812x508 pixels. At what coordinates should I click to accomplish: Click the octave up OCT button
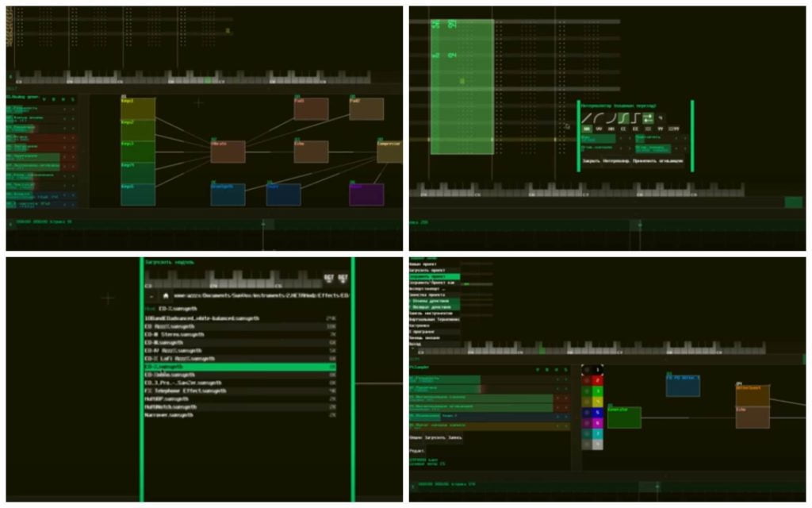pyautogui.click(x=343, y=279)
